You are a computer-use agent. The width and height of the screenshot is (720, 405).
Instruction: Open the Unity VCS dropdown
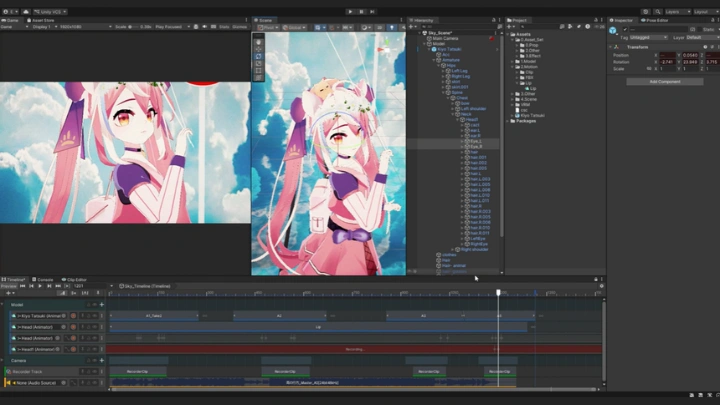[50, 11]
